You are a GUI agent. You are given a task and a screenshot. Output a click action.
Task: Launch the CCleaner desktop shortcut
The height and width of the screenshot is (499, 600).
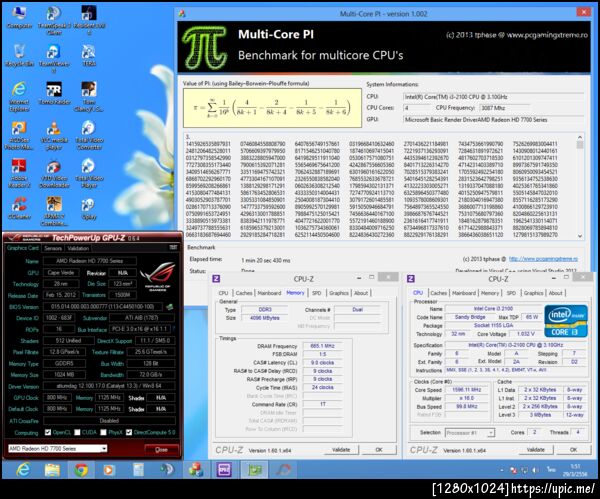click(x=19, y=208)
